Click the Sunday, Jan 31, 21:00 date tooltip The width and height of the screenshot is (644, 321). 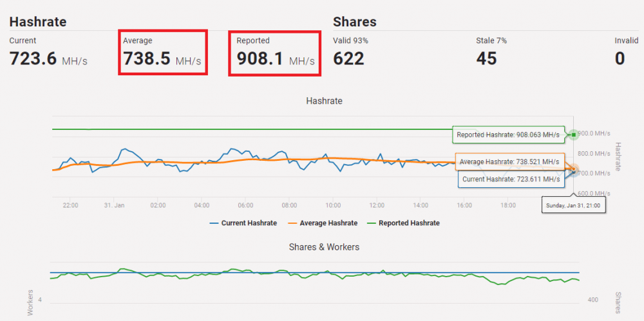click(574, 205)
